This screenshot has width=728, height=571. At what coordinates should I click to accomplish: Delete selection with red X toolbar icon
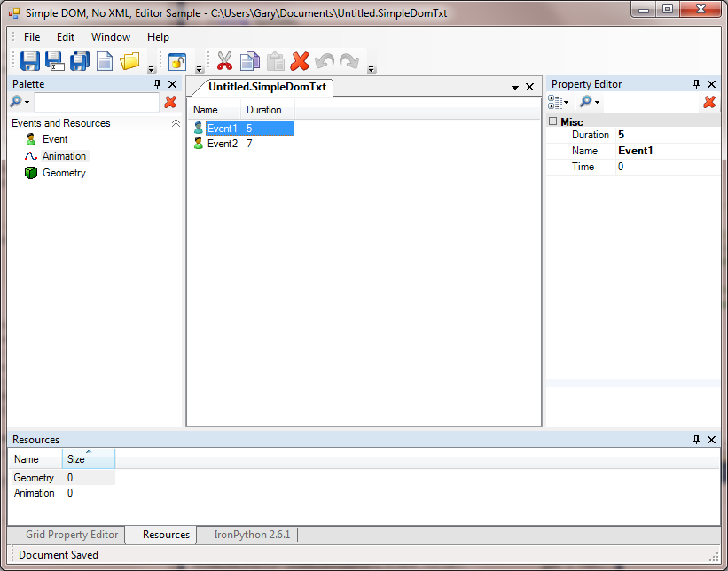300,61
